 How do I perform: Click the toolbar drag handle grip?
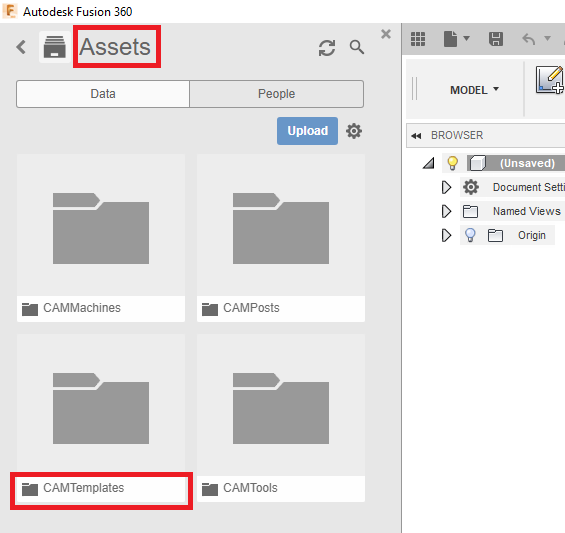(x=414, y=88)
